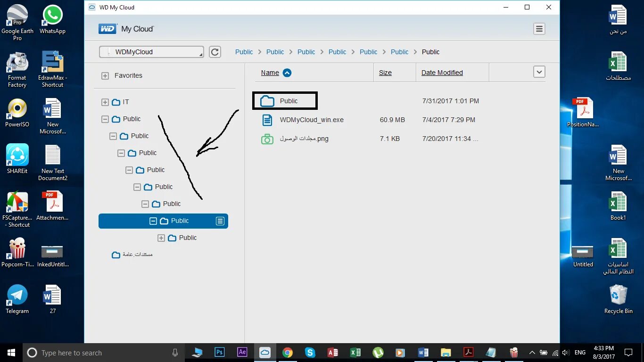This screenshot has width=644, height=362.
Task: Open Format Factory desktop shortcut
Action: click(x=17, y=69)
